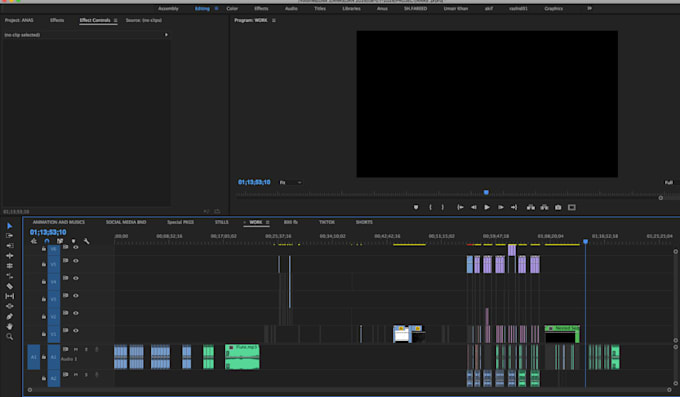Open the Effect Controls panel menu

pyautogui.click(x=115, y=20)
